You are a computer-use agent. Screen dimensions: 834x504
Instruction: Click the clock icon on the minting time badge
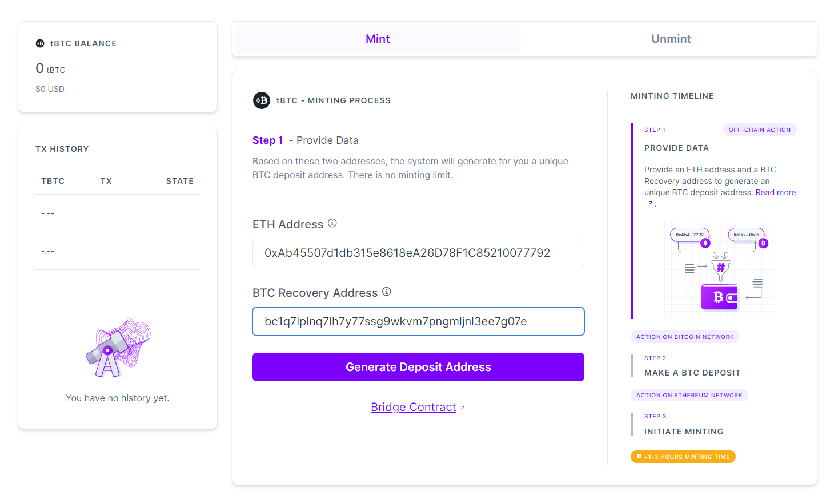(639, 456)
